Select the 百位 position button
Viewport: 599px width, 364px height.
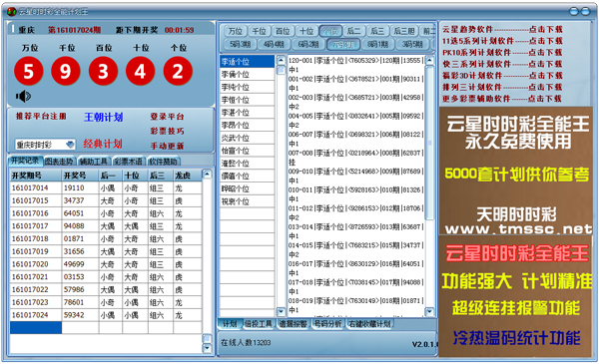pyautogui.click(x=283, y=31)
